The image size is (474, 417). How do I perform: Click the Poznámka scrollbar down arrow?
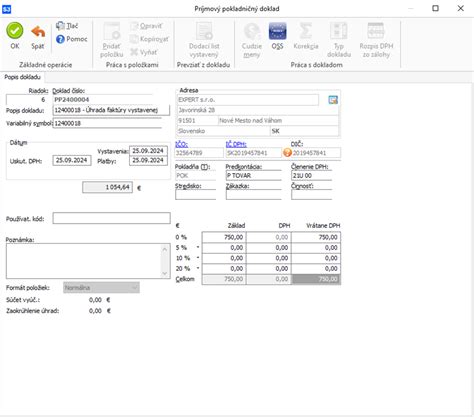pyautogui.click(x=165, y=273)
